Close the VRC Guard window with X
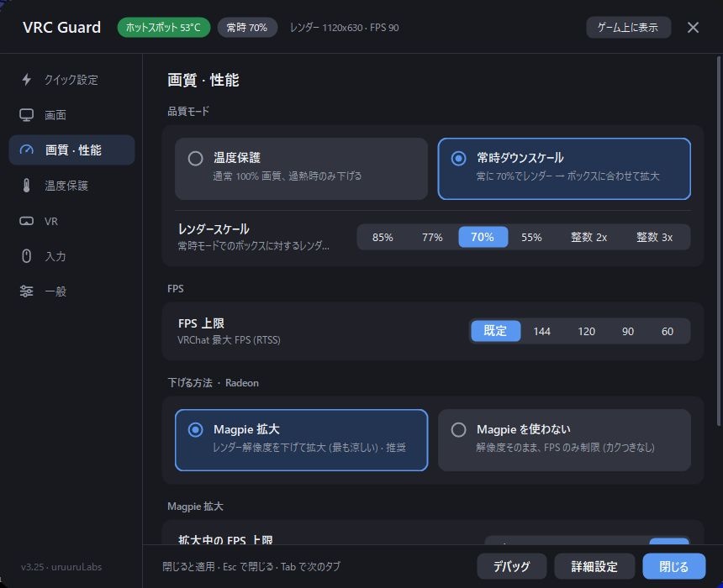723x588 pixels. point(693,28)
